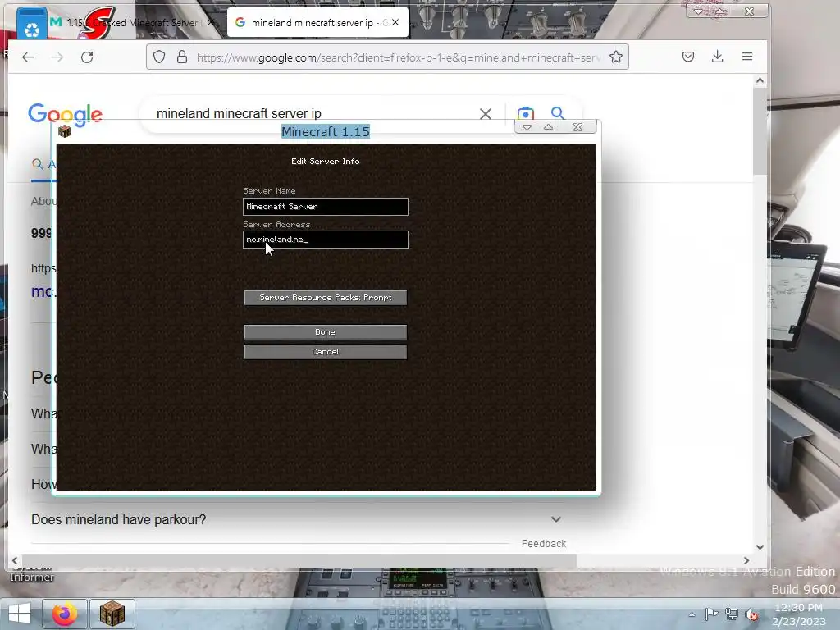This screenshot has height=630, width=840.
Task: Expand 'Does mineland have parkour?' question
Action: [556, 519]
